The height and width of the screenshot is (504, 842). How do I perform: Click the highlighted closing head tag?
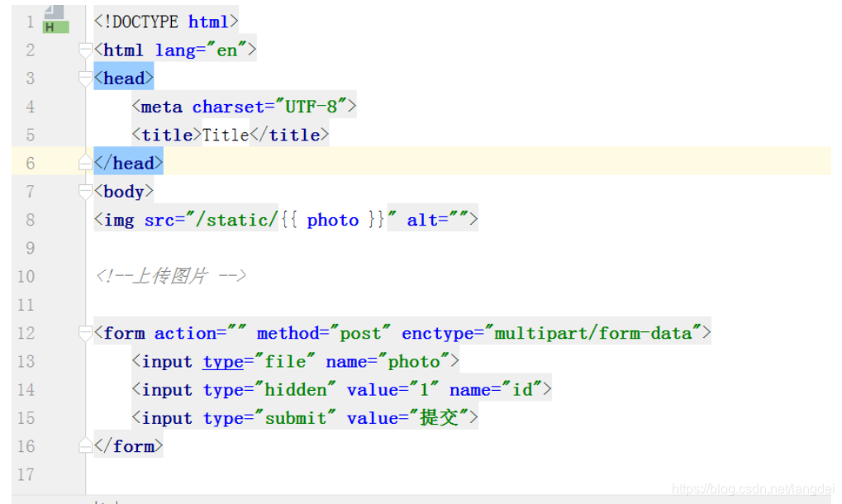coord(128,163)
